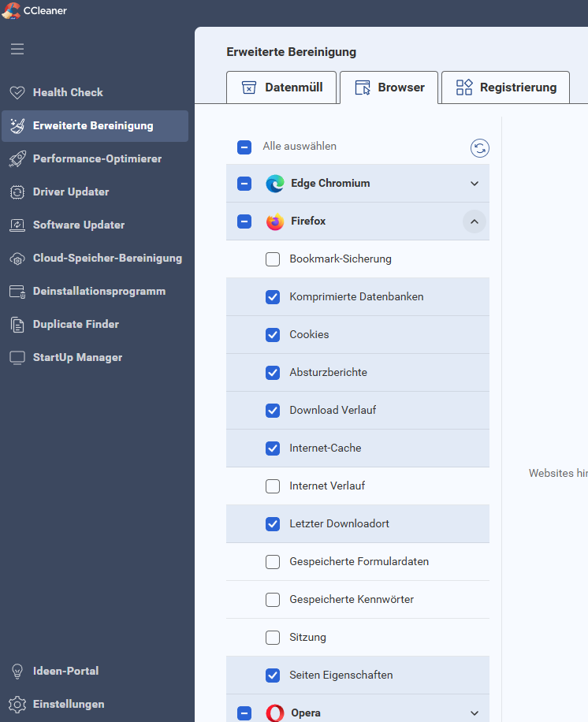The height and width of the screenshot is (722, 588).
Task: Enable Gespeicherte Kennwörter checkbox
Action: tap(273, 599)
